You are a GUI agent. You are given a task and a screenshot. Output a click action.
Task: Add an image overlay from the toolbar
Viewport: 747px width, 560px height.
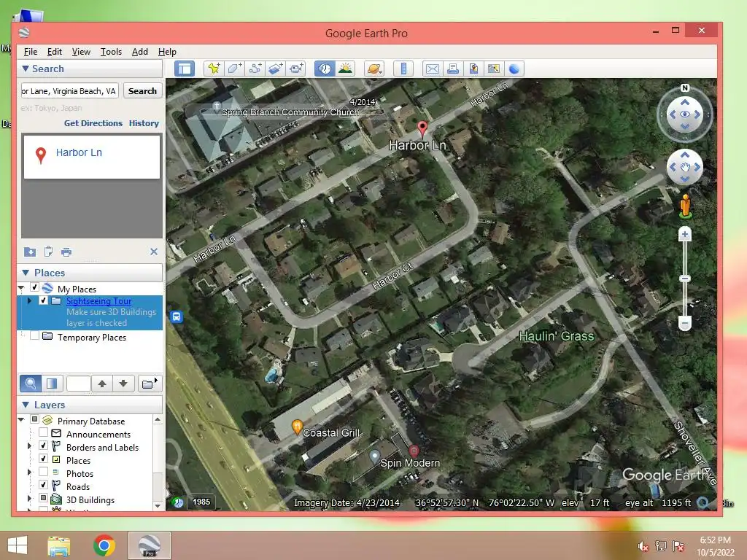click(275, 69)
